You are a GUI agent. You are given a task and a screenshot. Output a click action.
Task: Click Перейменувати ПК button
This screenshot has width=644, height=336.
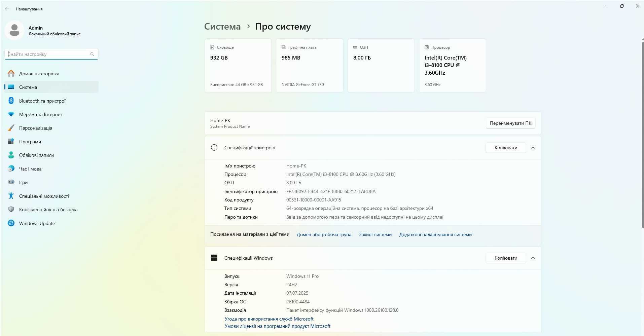[510, 123]
